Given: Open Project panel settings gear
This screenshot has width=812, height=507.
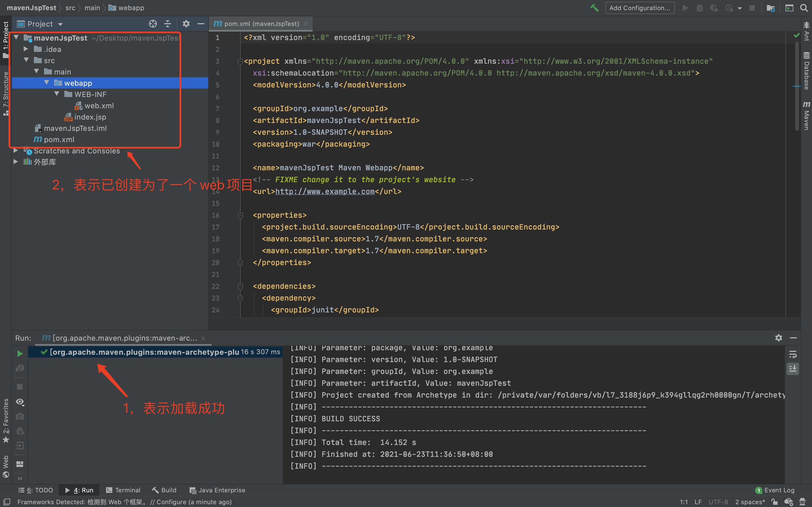Looking at the screenshot, I should pyautogui.click(x=186, y=24).
